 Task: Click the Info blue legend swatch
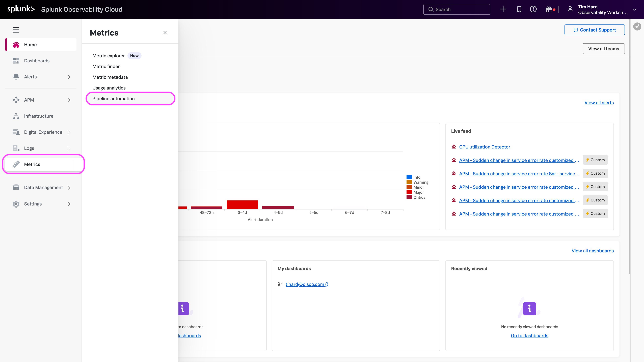tap(409, 177)
